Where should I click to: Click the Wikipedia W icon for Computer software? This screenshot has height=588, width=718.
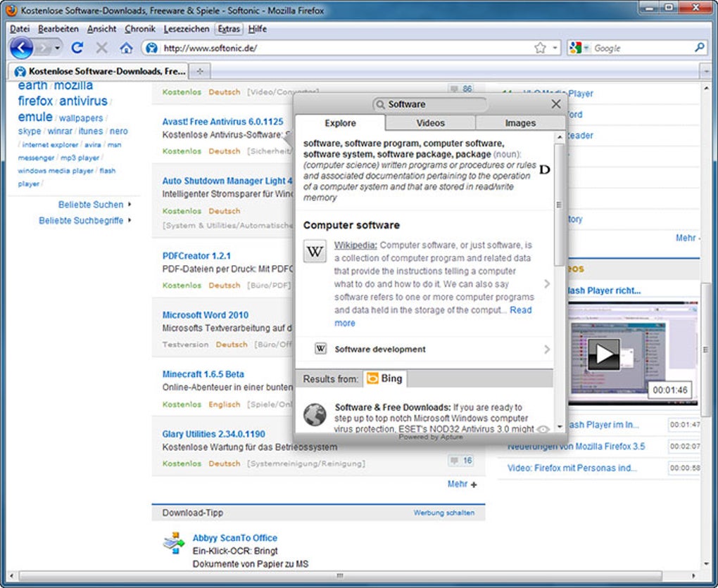315,251
